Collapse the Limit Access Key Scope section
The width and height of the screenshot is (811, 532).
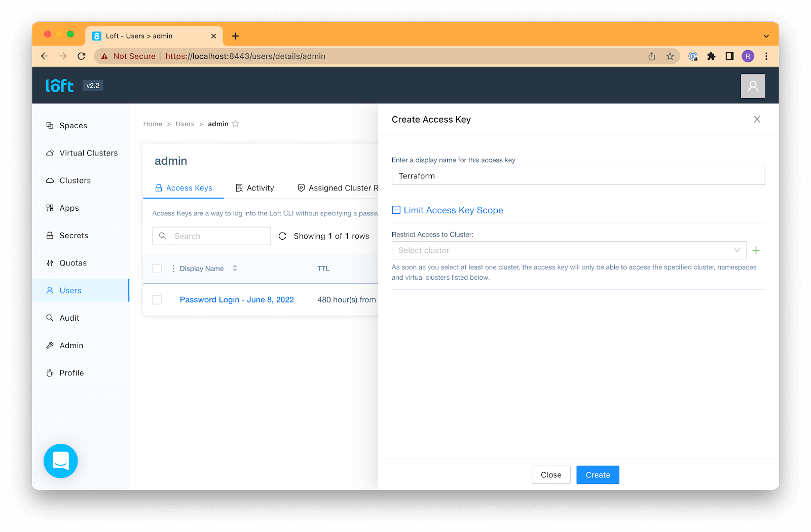tap(448, 210)
